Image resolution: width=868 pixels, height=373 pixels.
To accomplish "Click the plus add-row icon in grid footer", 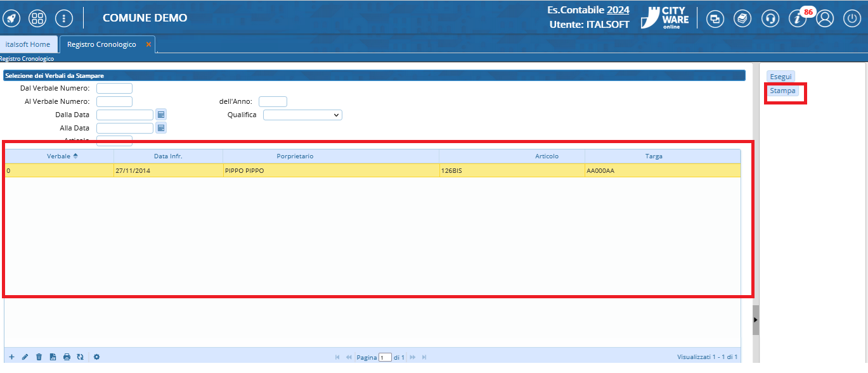I will tap(11, 357).
